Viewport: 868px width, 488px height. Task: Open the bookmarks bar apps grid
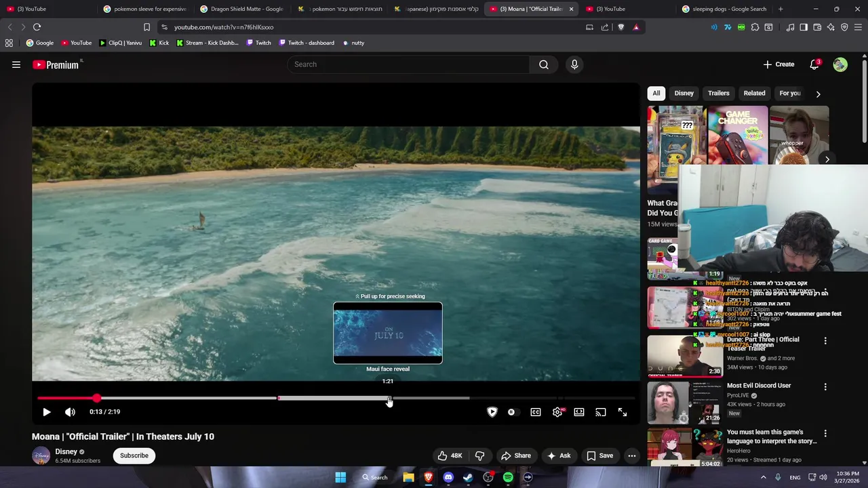[9, 43]
